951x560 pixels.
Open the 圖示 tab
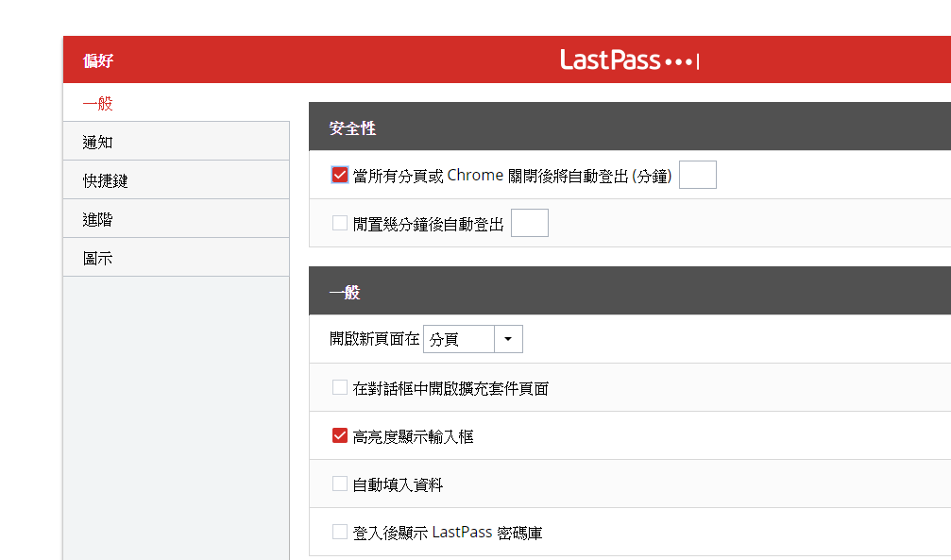pyautogui.click(x=176, y=258)
